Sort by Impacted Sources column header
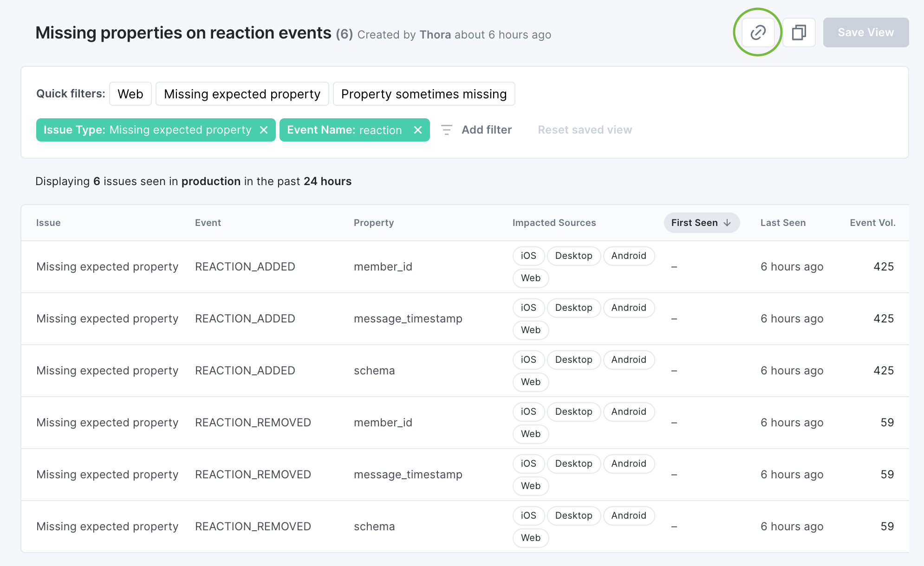The image size is (924, 566). pyautogui.click(x=554, y=223)
